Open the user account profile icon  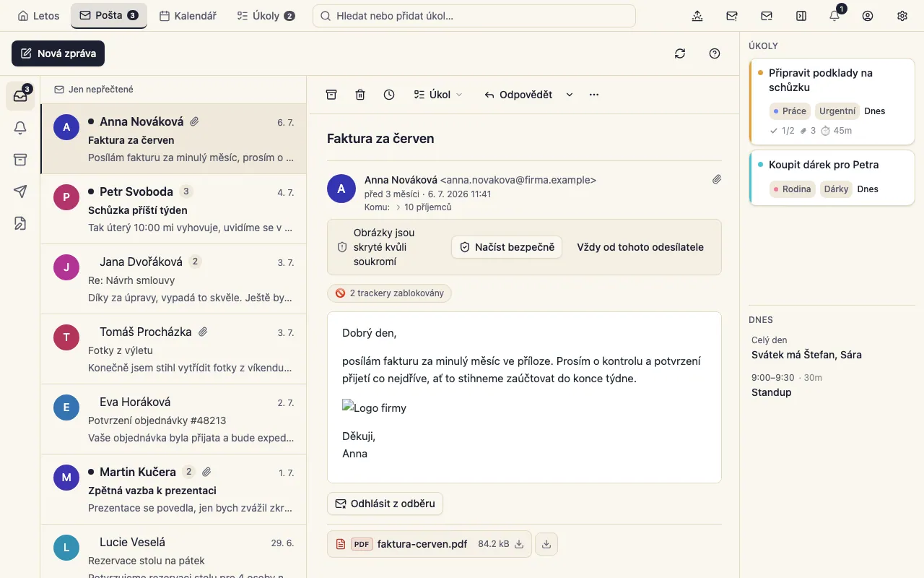click(868, 16)
